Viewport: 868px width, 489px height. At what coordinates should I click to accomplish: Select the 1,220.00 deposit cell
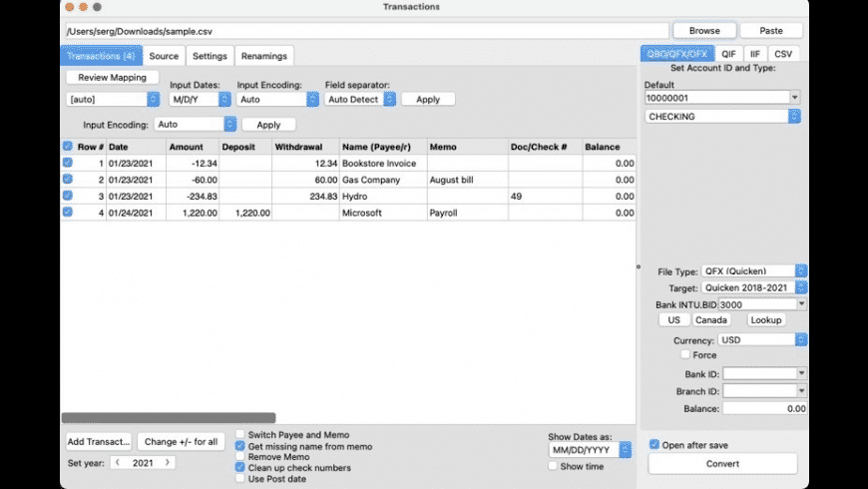245,213
